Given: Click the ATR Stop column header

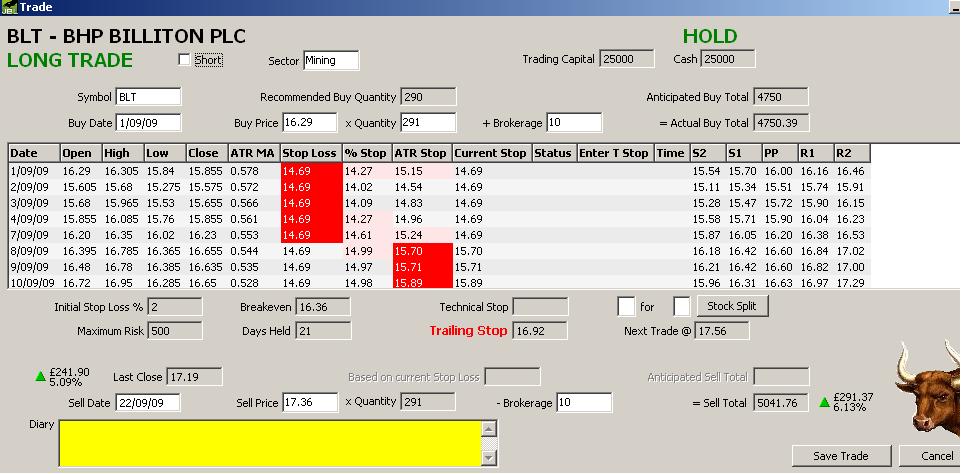Looking at the screenshot, I should coord(422,153).
